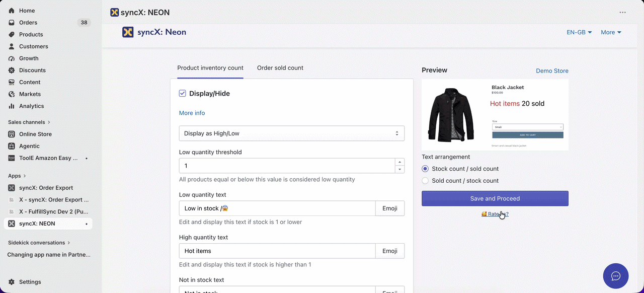This screenshot has width=644, height=293.
Task: Expand Sidekick conversations section
Action: click(39, 243)
